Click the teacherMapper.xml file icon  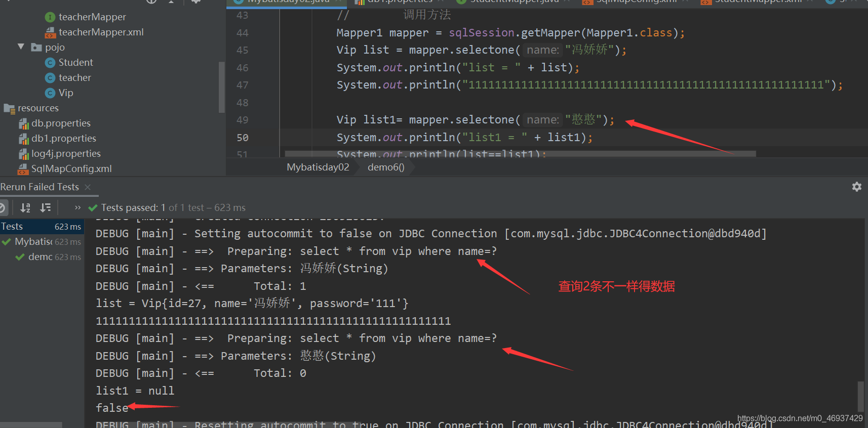tap(50, 33)
